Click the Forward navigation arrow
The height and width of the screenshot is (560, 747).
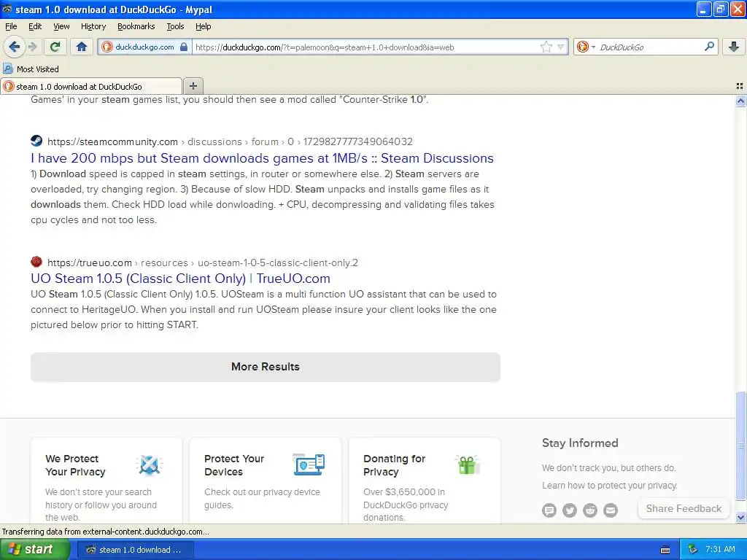[x=32, y=47]
